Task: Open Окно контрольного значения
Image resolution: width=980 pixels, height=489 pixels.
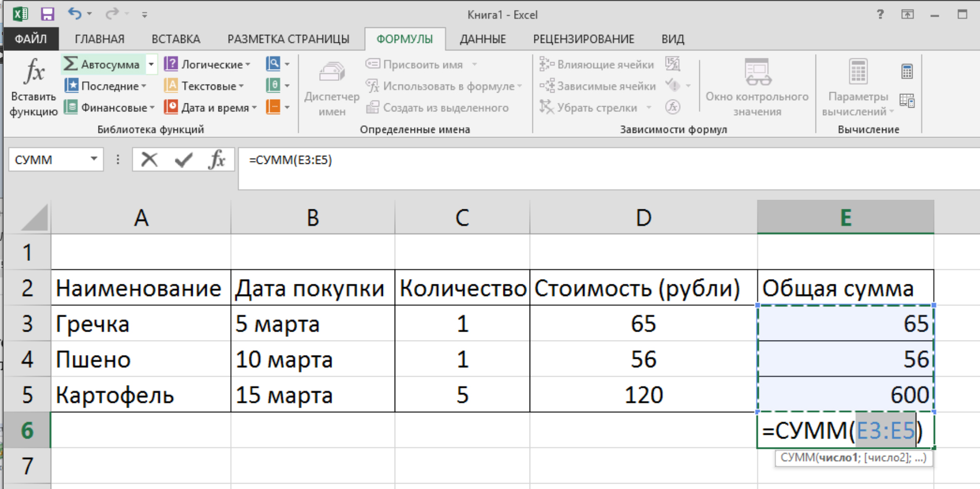Action: 757,88
